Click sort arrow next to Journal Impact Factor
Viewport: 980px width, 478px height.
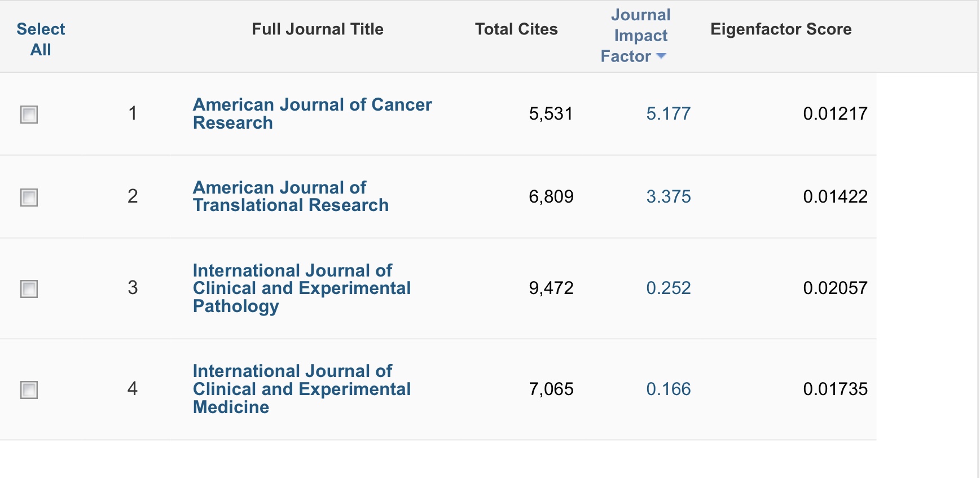pos(661,56)
